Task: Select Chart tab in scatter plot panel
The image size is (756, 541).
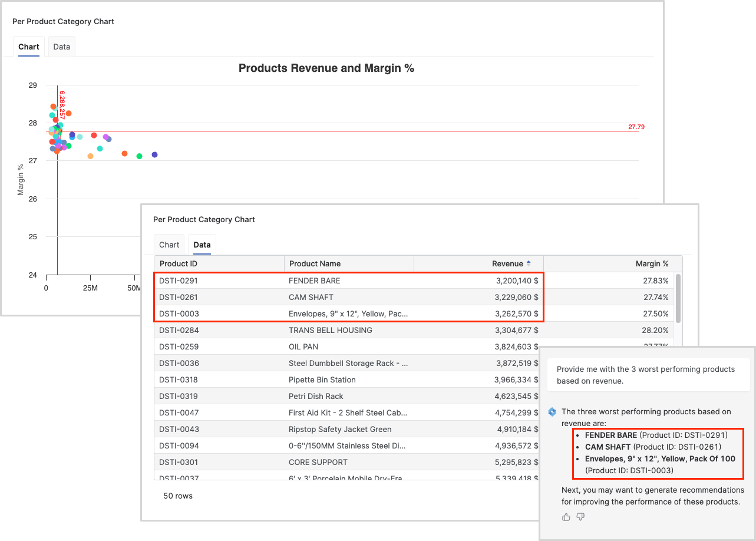Action: [x=28, y=47]
